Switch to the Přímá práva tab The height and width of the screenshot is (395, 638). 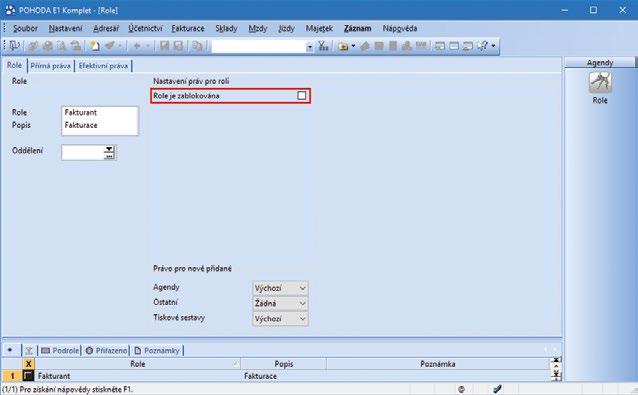pyautogui.click(x=50, y=66)
